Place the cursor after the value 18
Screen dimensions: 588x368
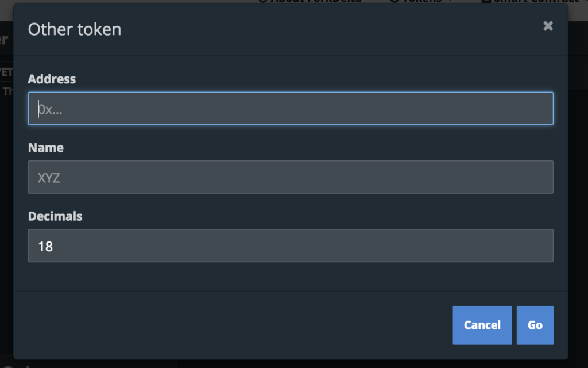point(53,246)
